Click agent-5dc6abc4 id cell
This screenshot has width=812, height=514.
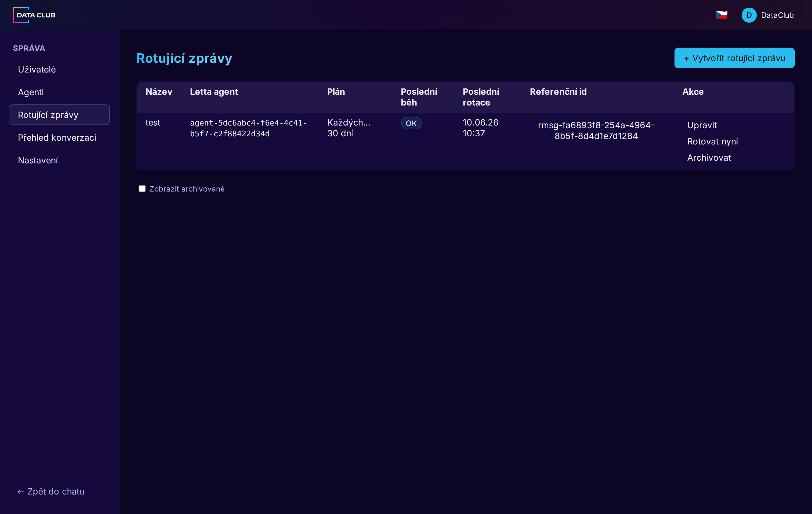pos(248,128)
